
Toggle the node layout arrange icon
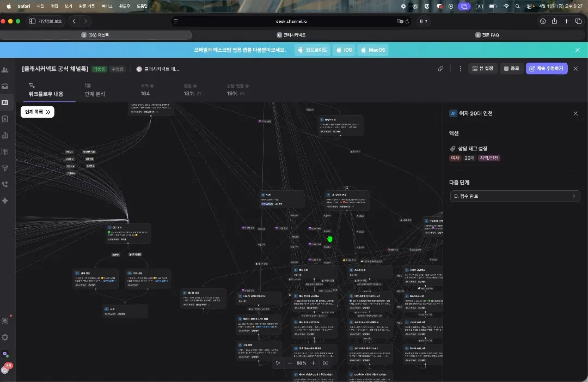pyautogui.click(x=278, y=363)
